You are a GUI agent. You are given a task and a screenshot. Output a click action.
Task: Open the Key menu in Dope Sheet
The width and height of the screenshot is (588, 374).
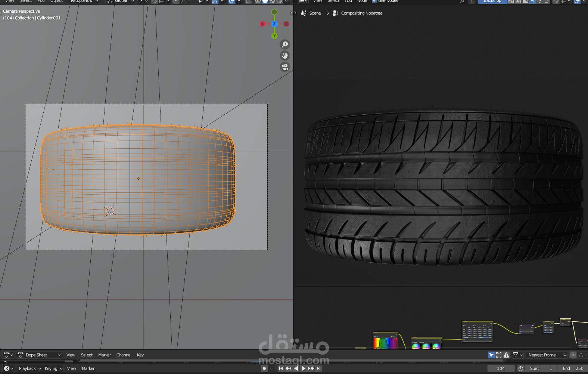tap(140, 355)
